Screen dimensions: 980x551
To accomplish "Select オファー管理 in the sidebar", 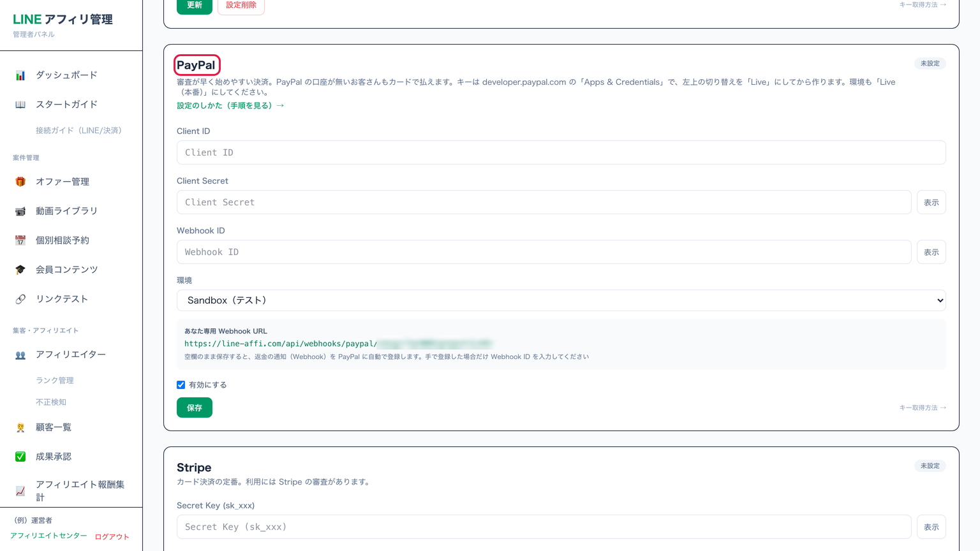I will [63, 182].
